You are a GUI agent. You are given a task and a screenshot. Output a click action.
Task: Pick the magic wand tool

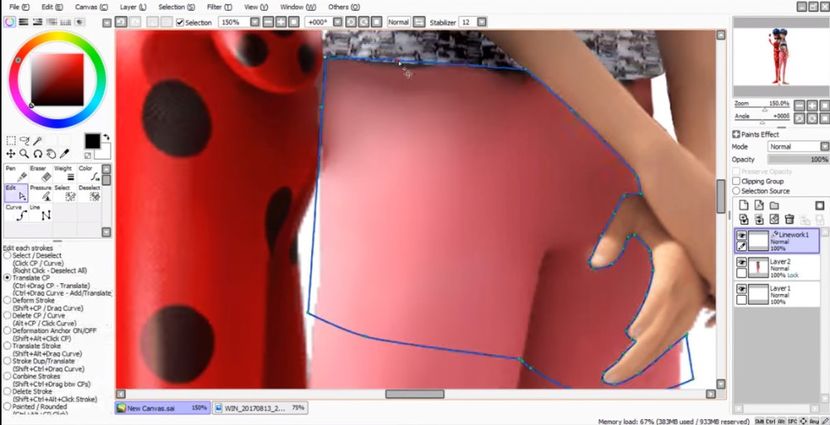38,141
